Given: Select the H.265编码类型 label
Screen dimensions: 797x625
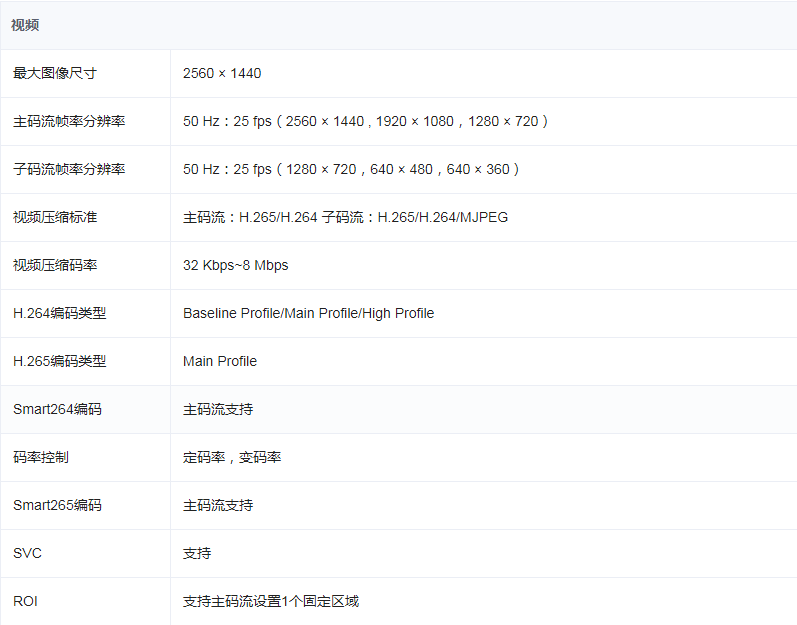Looking at the screenshot, I should pos(59,361).
